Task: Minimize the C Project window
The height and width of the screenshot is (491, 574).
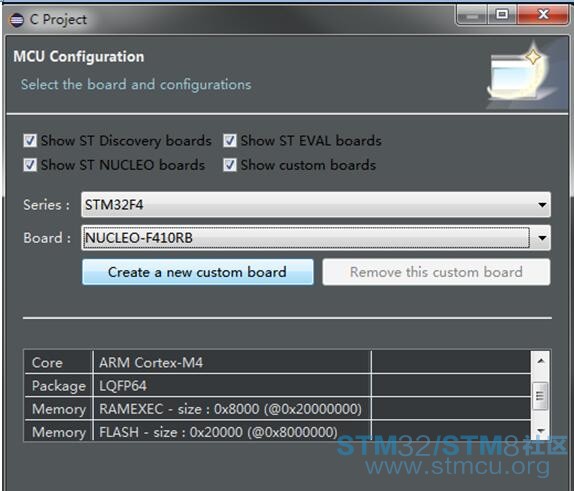Action: [x=472, y=15]
